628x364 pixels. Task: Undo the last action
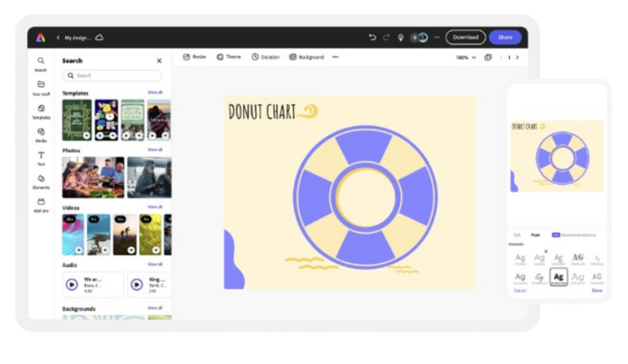point(372,38)
